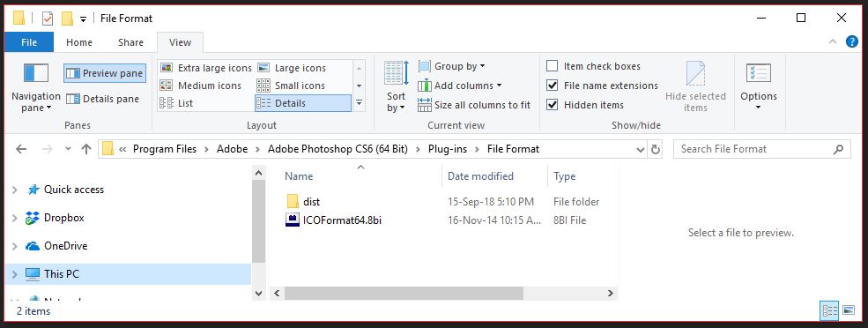
Task: Toggle the Preview pane button
Action: [105, 73]
